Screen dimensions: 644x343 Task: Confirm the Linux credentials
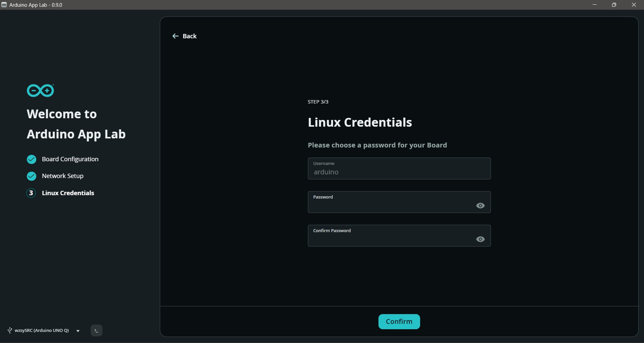(x=399, y=321)
